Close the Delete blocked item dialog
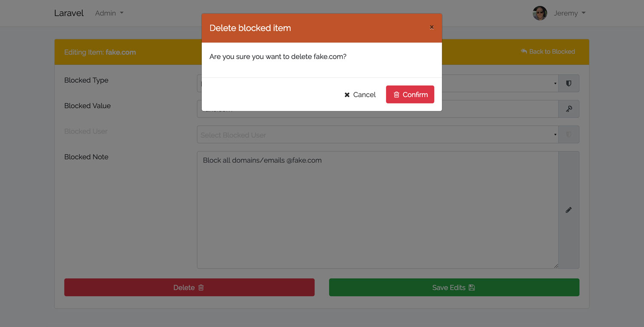Screen dimensions: 644x327 [431, 27]
